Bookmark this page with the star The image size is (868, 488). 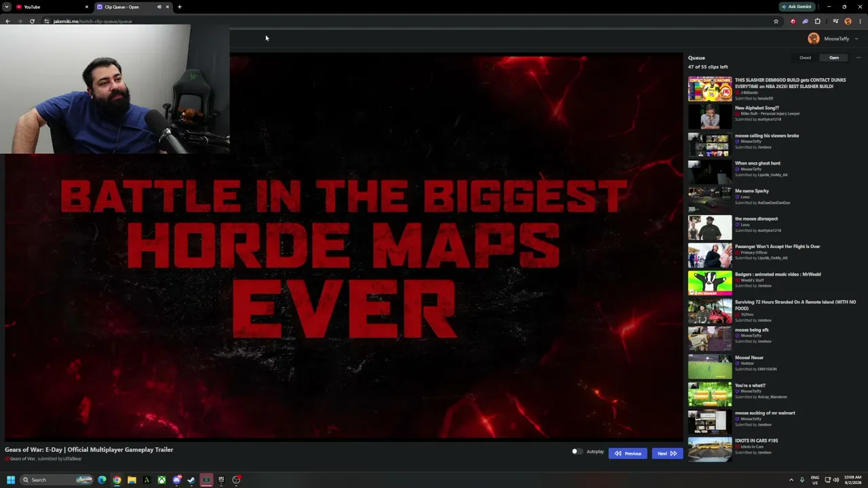pos(776,21)
